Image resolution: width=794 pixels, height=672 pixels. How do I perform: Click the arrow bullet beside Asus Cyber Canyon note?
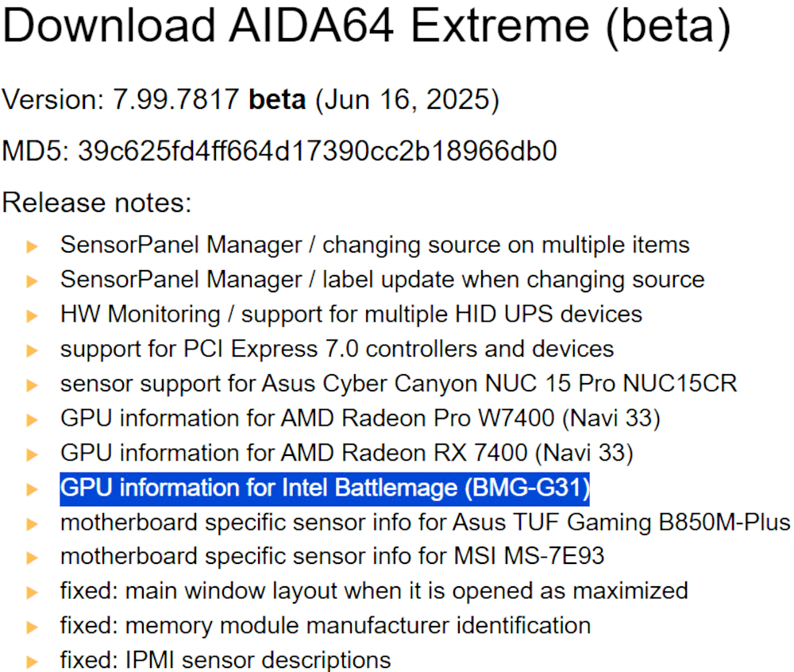(32, 385)
